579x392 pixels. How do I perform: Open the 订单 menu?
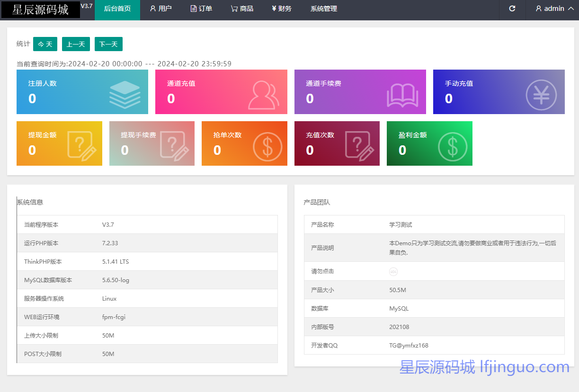coord(201,9)
